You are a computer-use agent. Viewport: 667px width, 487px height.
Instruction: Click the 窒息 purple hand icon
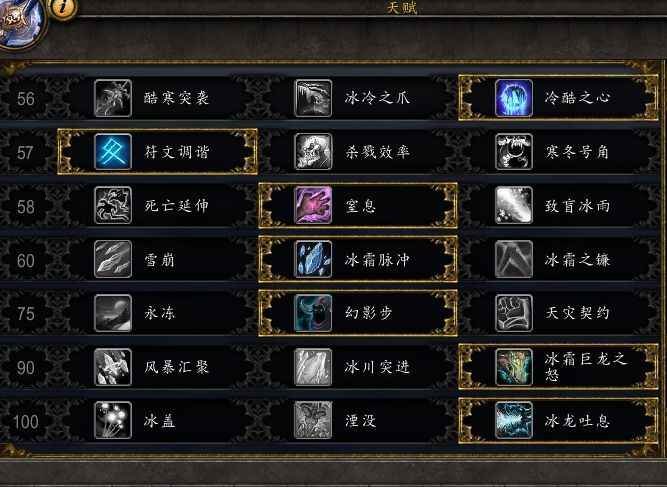313,205
